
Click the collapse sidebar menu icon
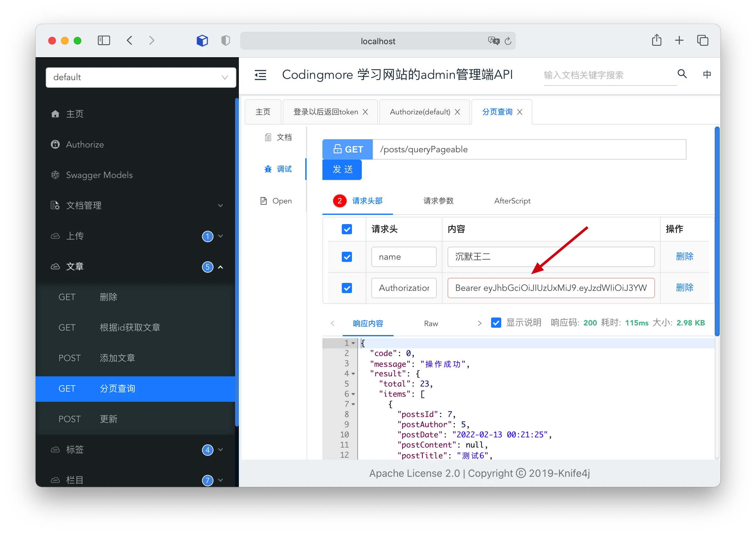coord(260,75)
